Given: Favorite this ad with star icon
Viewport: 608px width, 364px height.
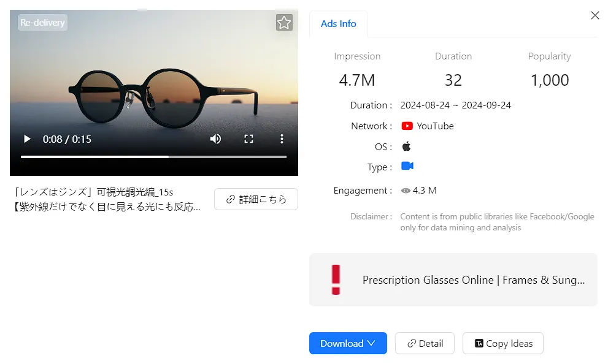Looking at the screenshot, I should click(x=283, y=23).
